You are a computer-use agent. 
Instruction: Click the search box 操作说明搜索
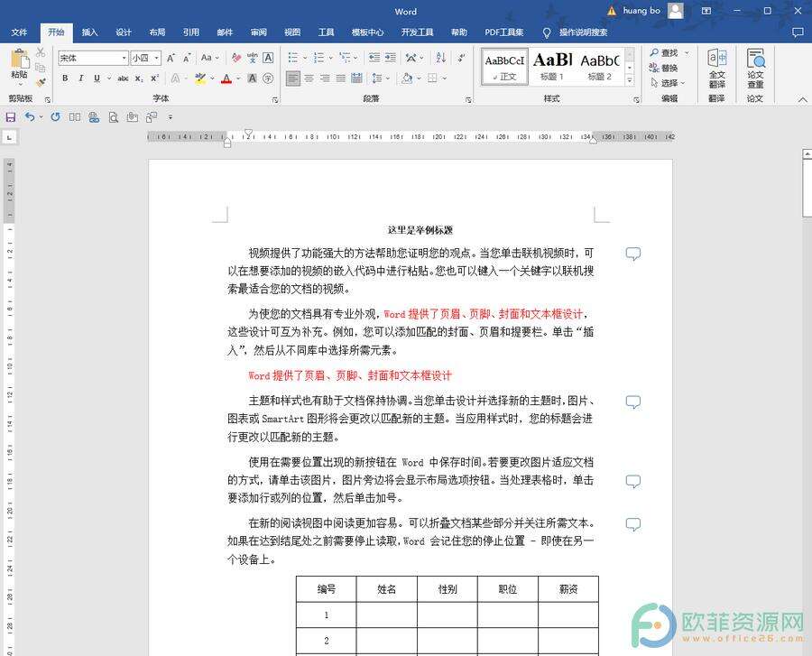pos(583,32)
